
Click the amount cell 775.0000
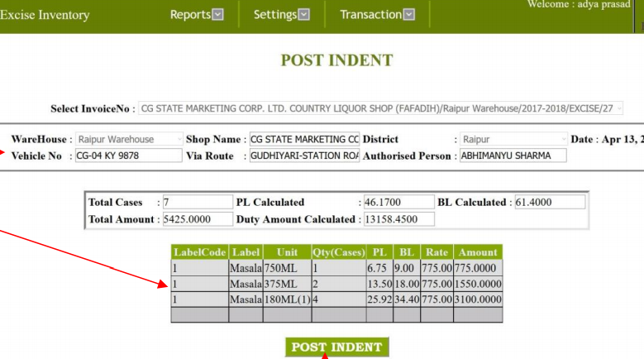tap(478, 268)
